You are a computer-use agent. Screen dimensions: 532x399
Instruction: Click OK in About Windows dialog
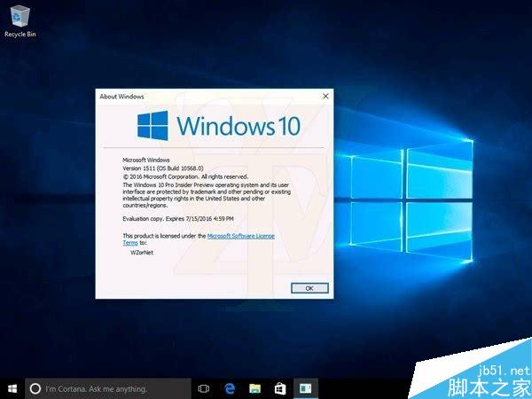[x=309, y=288]
